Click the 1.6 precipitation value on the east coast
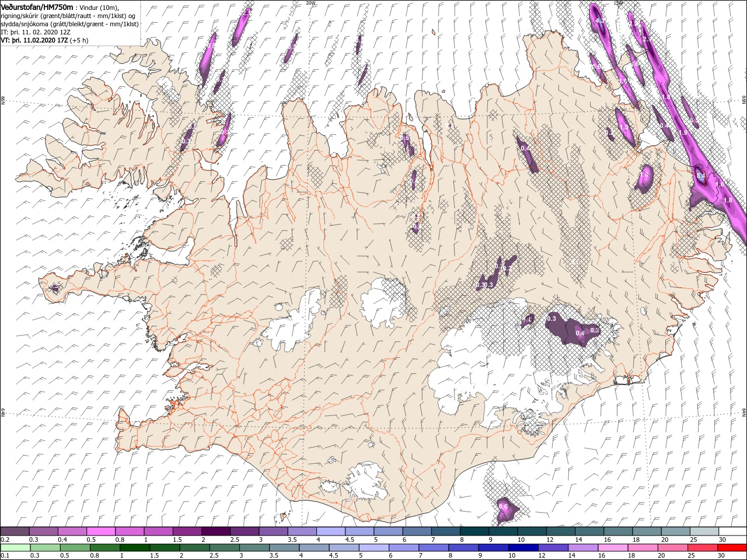This screenshot has height=560, width=747. coord(720,184)
